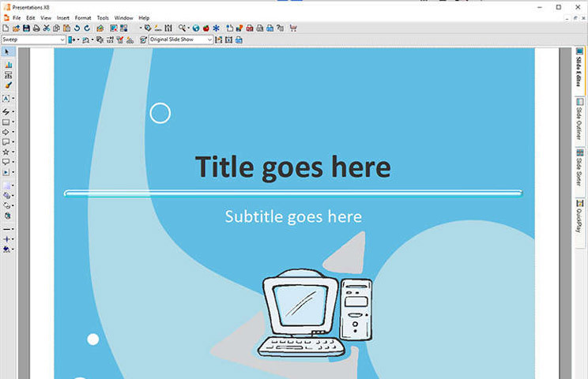This screenshot has width=588, height=379.
Task: Open the Insert menu
Action: pos(63,17)
